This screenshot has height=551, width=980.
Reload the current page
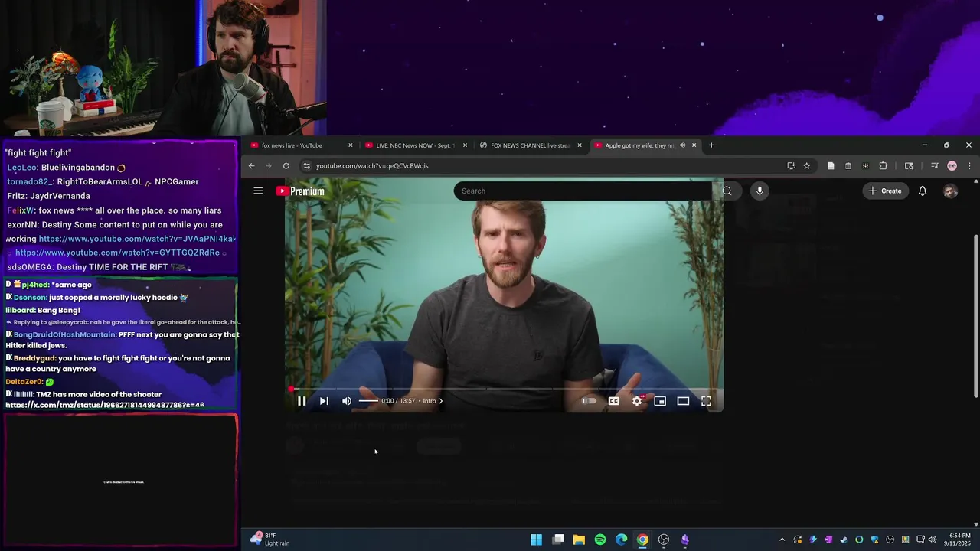[286, 166]
